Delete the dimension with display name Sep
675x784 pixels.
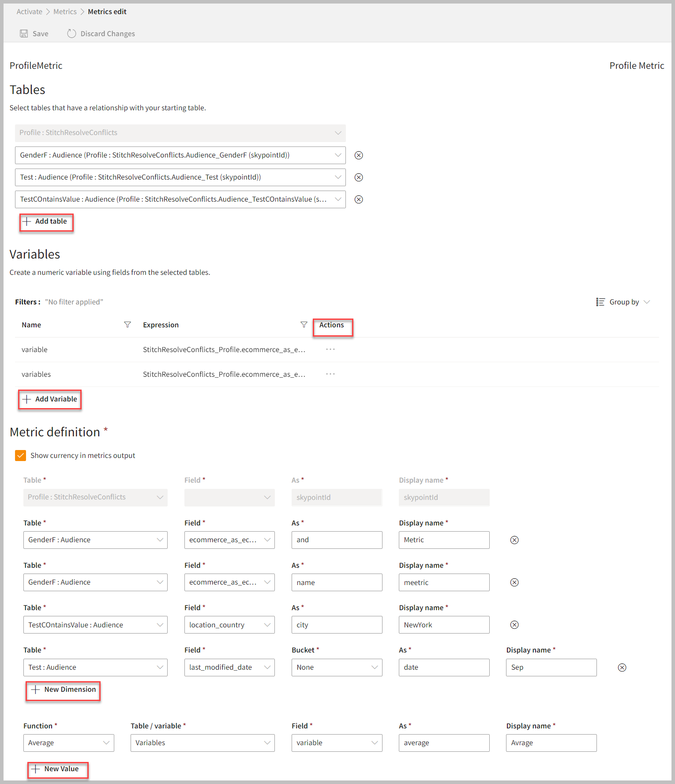click(x=622, y=668)
